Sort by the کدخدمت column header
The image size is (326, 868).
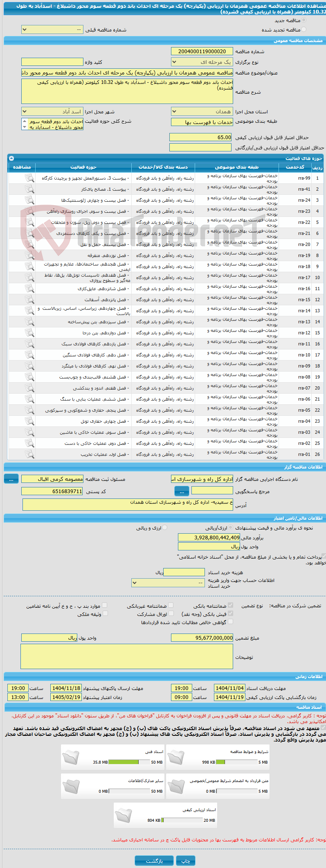295,167
